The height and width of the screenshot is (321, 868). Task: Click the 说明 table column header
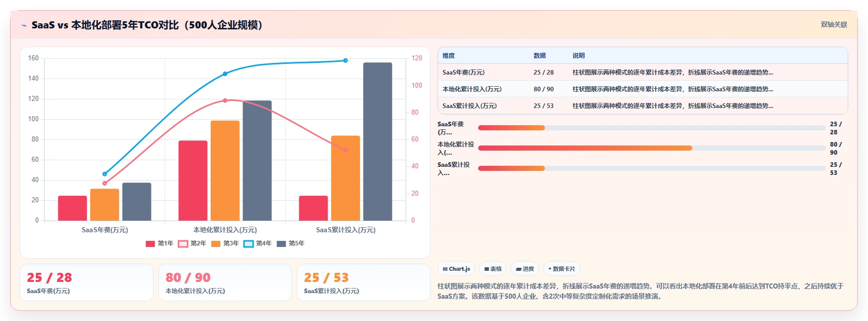(579, 56)
